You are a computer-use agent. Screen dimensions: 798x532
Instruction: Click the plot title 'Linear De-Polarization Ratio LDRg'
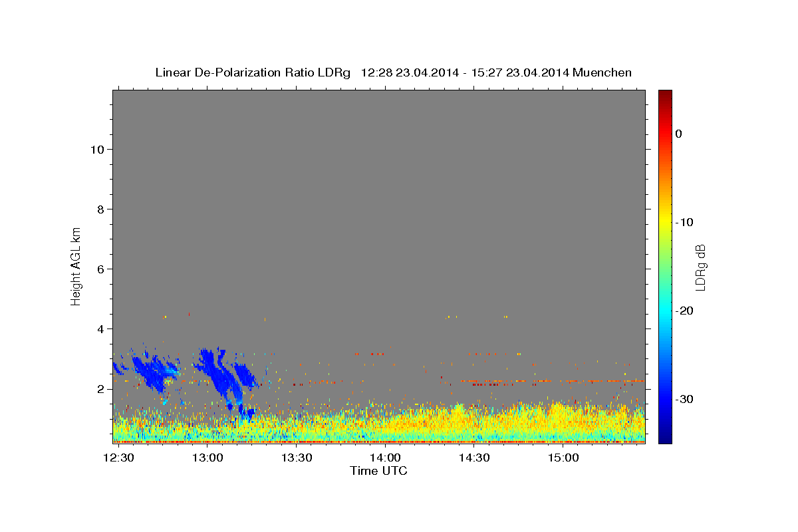[252, 72]
